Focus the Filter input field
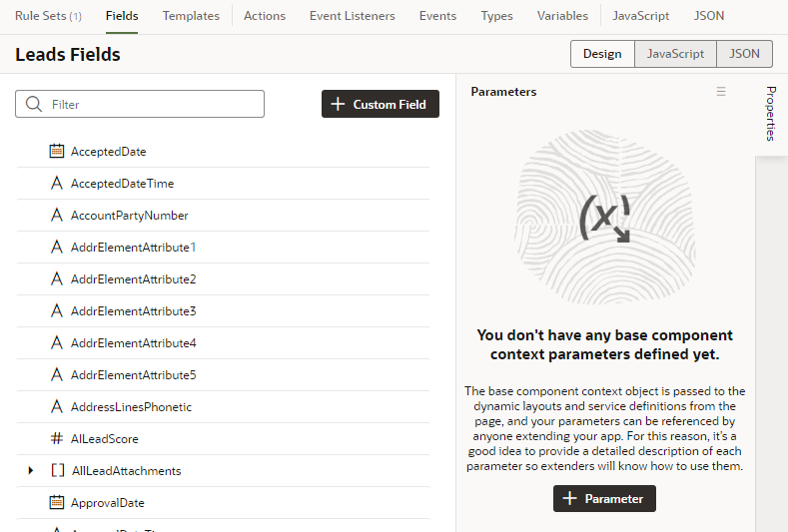This screenshot has width=788, height=532. pyautogui.click(x=140, y=104)
